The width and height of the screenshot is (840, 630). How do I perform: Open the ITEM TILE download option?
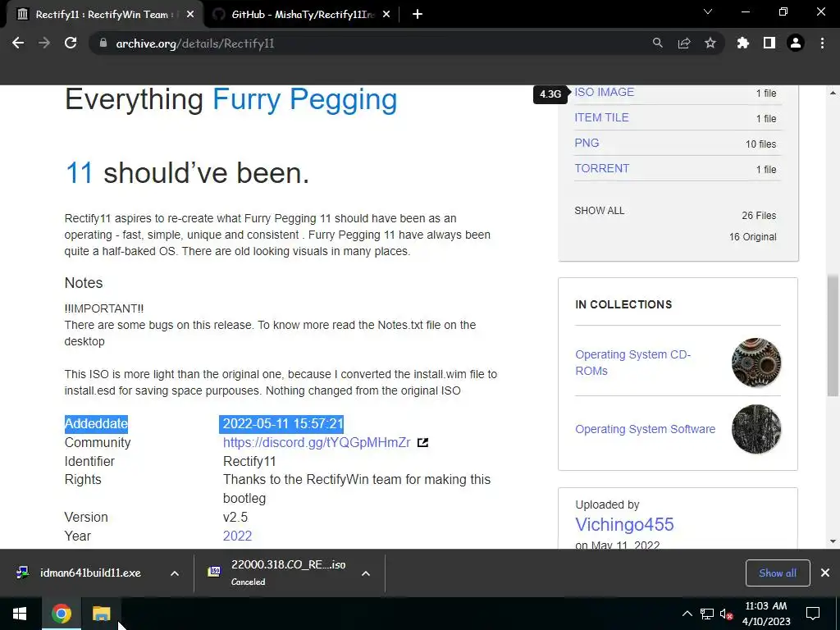coord(601,117)
